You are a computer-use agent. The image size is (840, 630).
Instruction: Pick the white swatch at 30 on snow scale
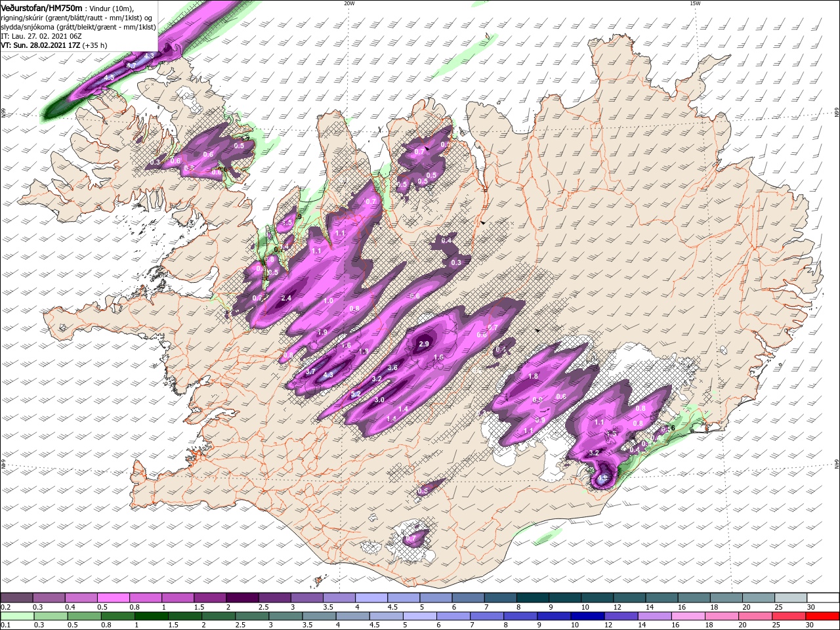point(823,598)
